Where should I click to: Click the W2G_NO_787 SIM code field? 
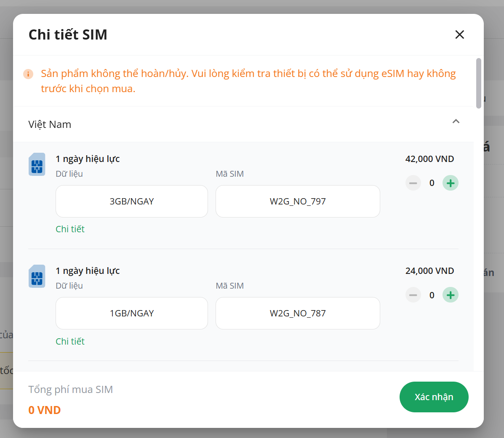[298, 313]
